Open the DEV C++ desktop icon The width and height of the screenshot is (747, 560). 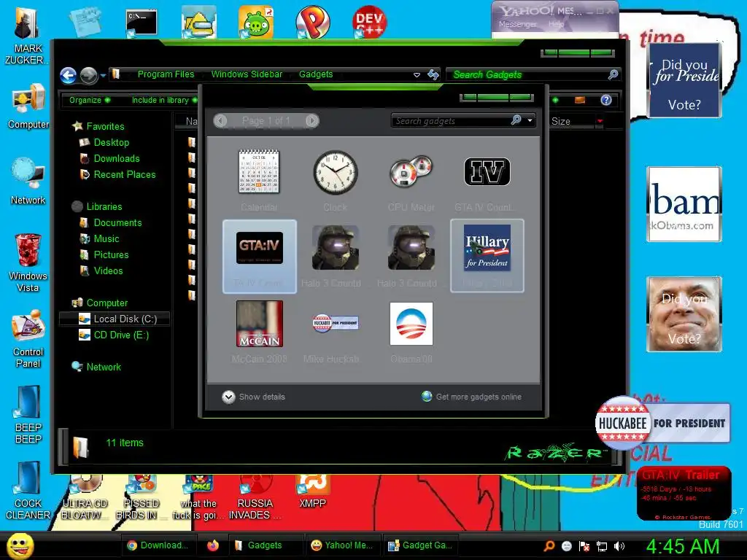[369, 22]
